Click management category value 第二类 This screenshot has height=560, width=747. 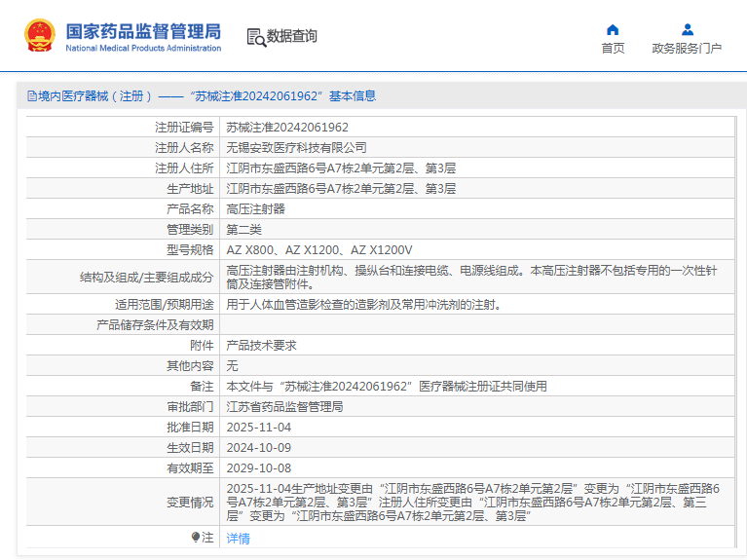tap(244, 230)
